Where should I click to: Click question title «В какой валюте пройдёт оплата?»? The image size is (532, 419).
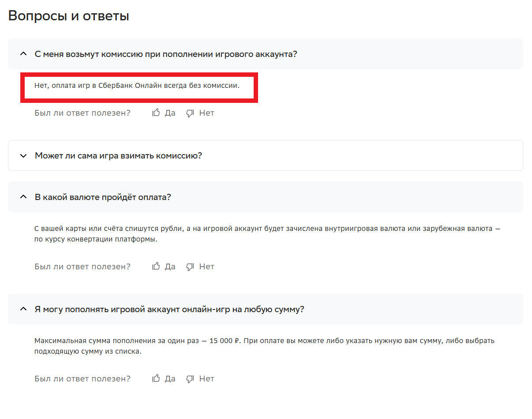coord(103,197)
